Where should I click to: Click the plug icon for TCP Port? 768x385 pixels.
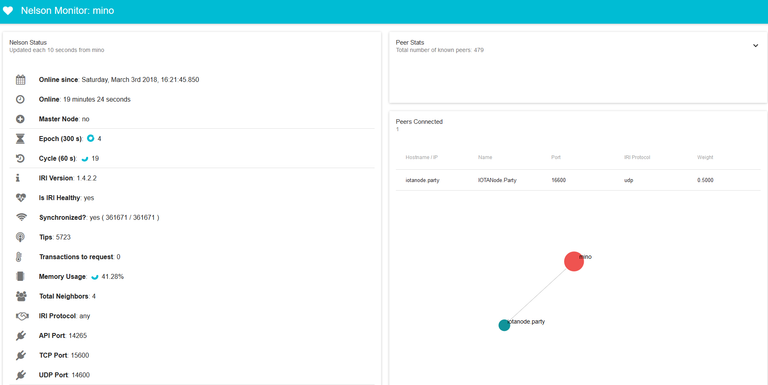click(x=20, y=355)
